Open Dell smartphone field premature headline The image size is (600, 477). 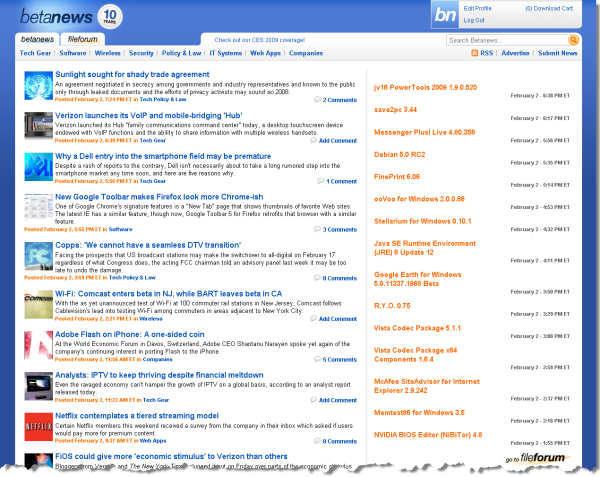tap(163, 156)
